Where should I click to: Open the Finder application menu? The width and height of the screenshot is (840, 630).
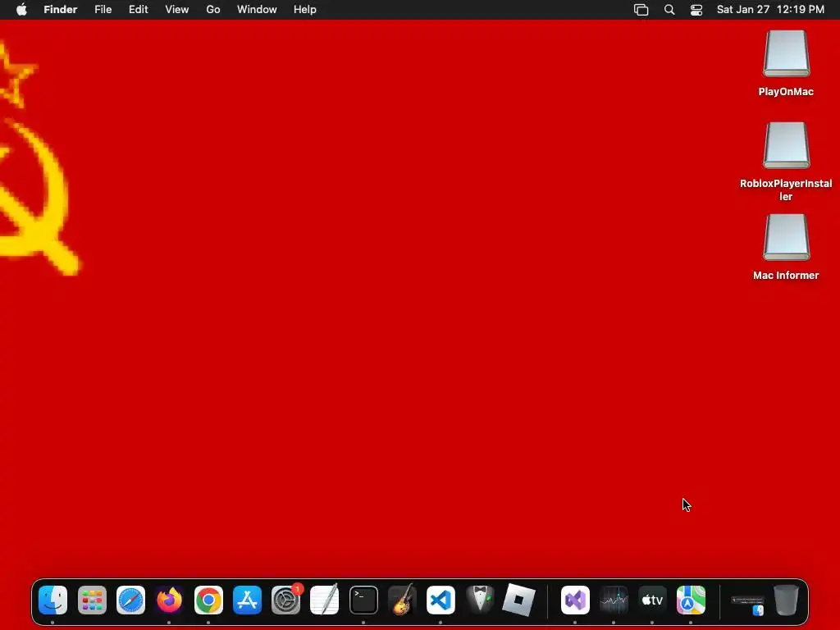(61, 10)
